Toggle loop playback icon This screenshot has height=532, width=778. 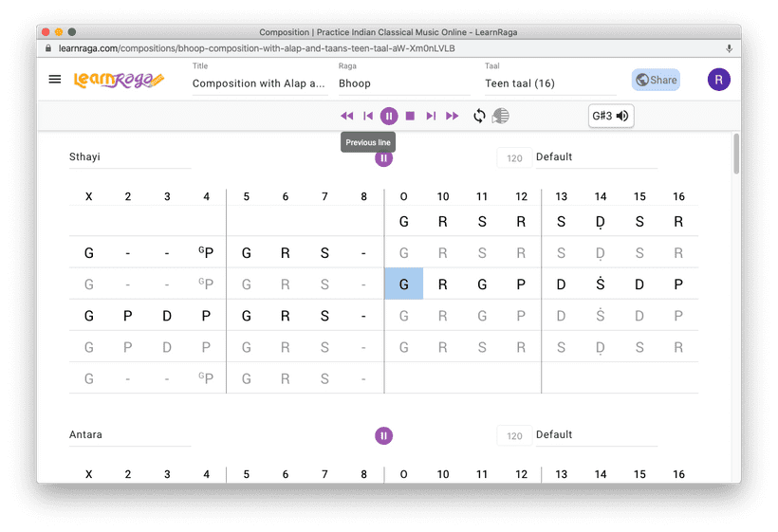pos(480,116)
